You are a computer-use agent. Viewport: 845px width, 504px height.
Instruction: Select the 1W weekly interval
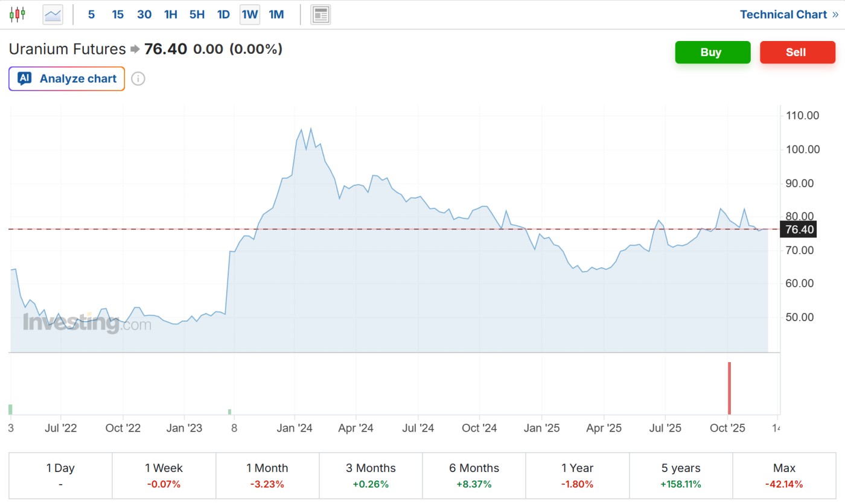(250, 14)
